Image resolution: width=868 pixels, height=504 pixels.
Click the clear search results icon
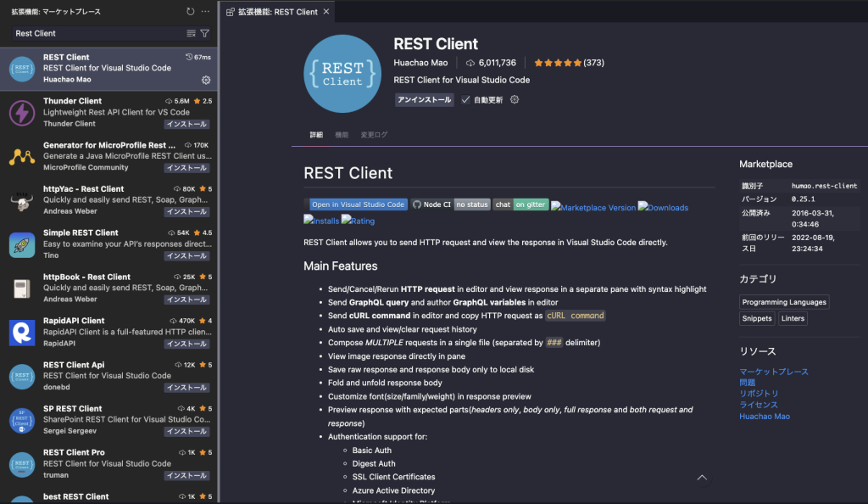[x=191, y=33]
